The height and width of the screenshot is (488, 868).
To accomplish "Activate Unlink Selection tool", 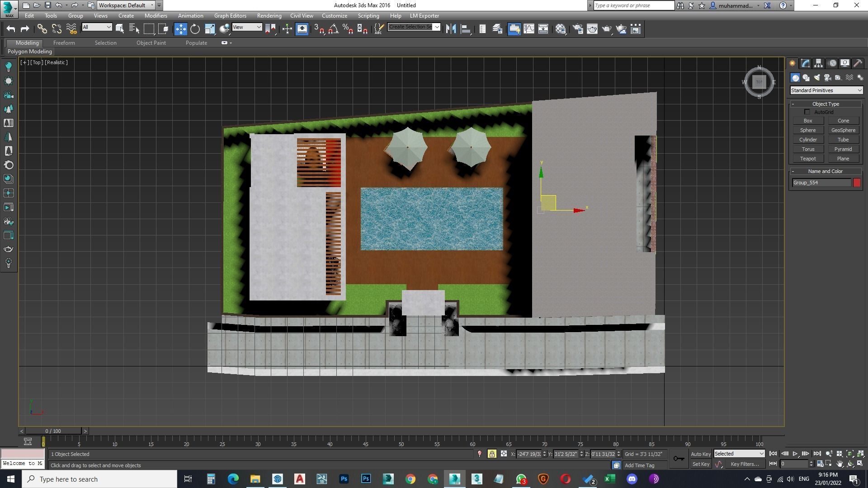I will (57, 29).
